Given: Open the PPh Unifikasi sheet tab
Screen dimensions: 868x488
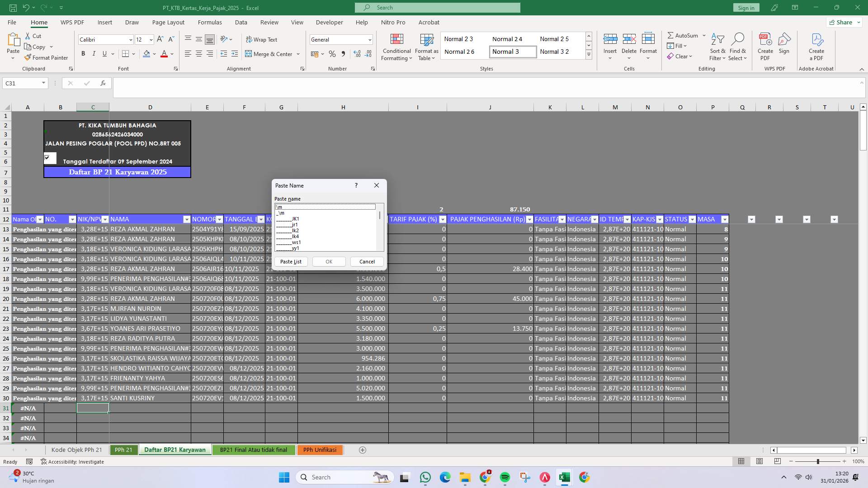Looking at the screenshot, I should 320,450.
